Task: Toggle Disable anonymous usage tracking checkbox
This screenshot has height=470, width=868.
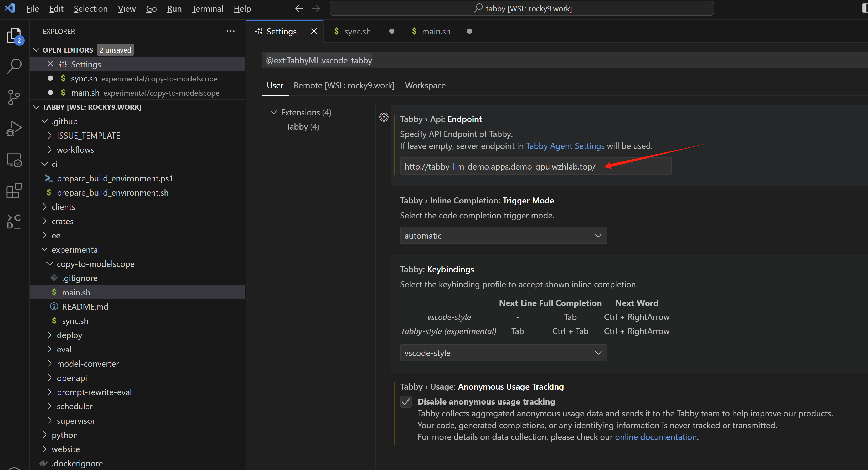Action: point(406,402)
